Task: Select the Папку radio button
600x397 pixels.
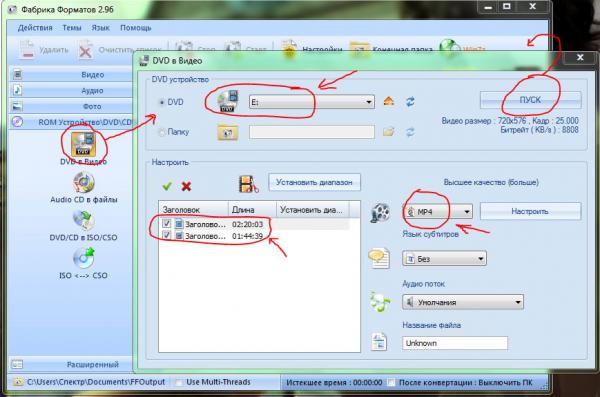Action: (x=161, y=132)
